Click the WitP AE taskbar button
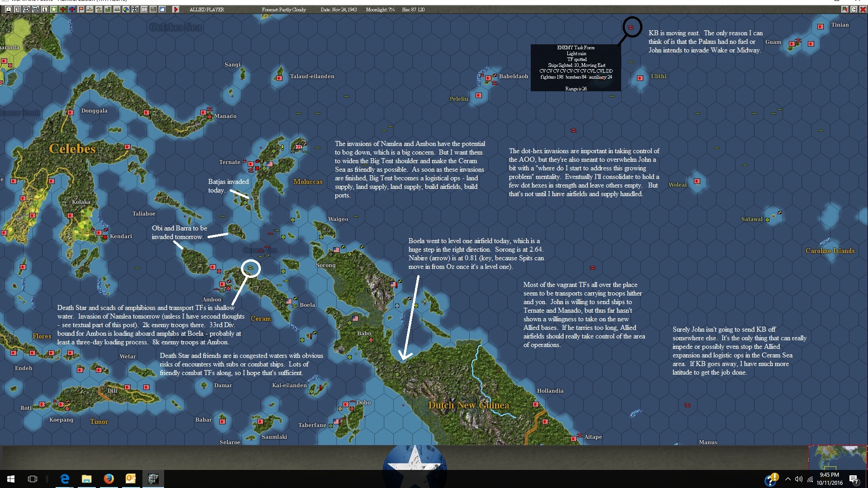Image resolution: width=868 pixels, height=488 pixels. click(153, 479)
